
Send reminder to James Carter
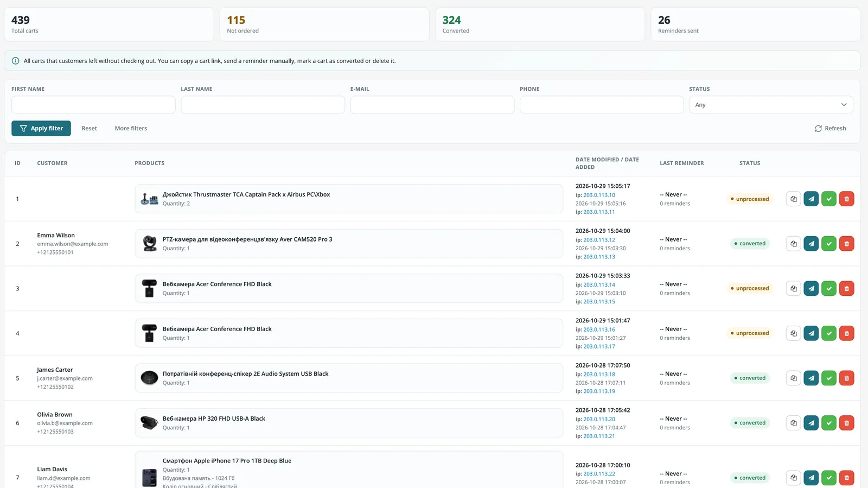pyautogui.click(x=811, y=378)
